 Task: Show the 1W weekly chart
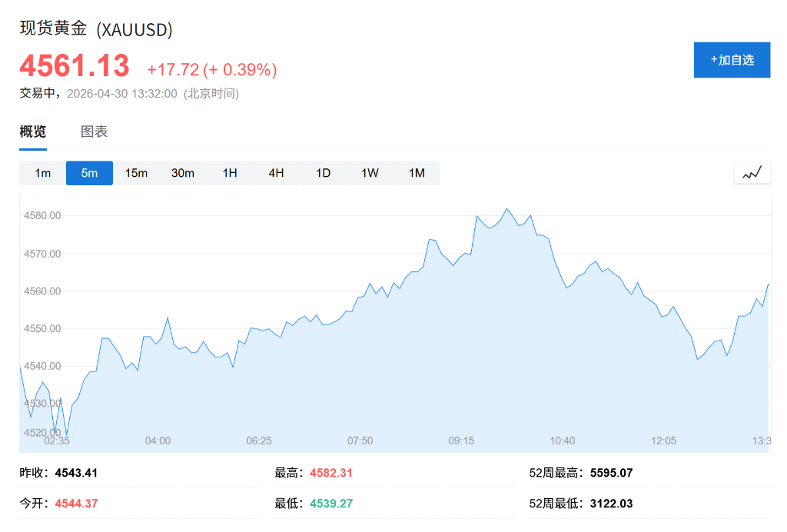[x=370, y=173]
